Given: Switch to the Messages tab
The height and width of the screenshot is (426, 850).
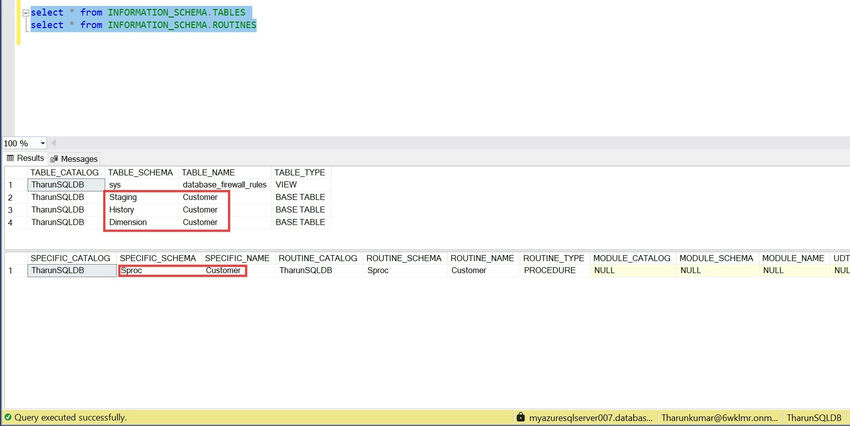Looking at the screenshot, I should [x=74, y=159].
